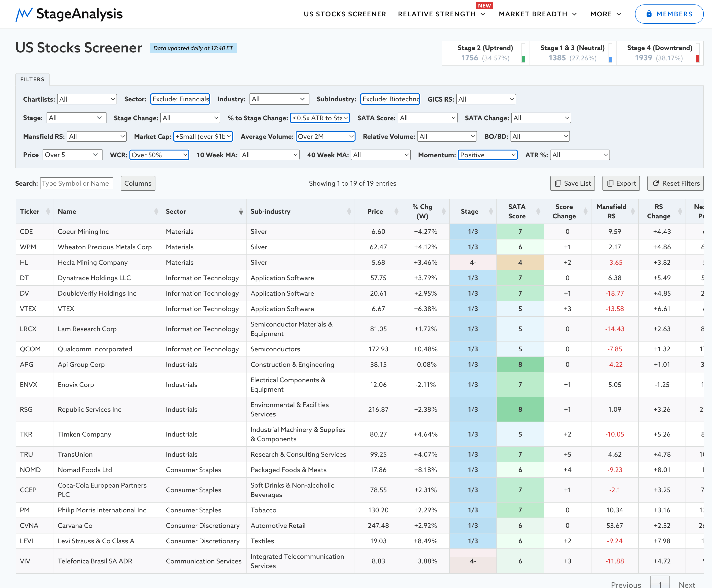Click sort arrows on RS Change column

click(x=680, y=211)
